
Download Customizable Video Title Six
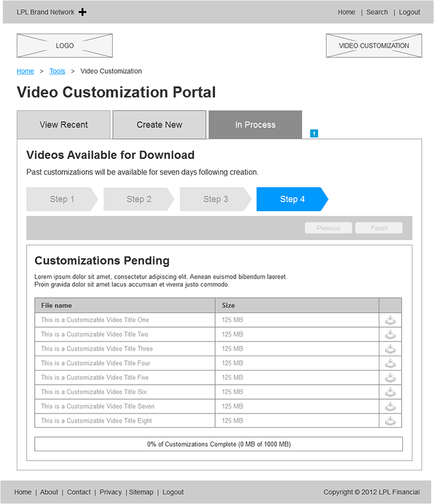pos(390,392)
